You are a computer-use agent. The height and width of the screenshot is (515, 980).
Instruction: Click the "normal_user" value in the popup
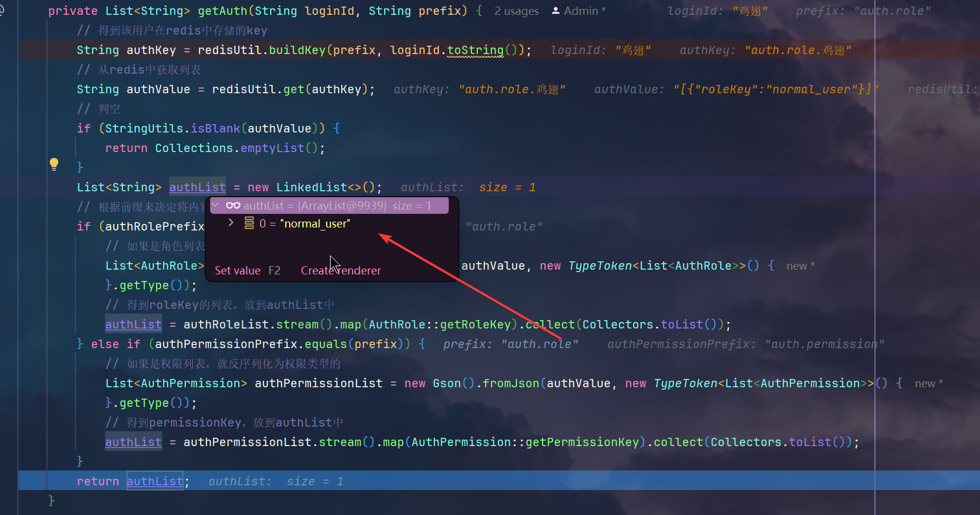(316, 223)
